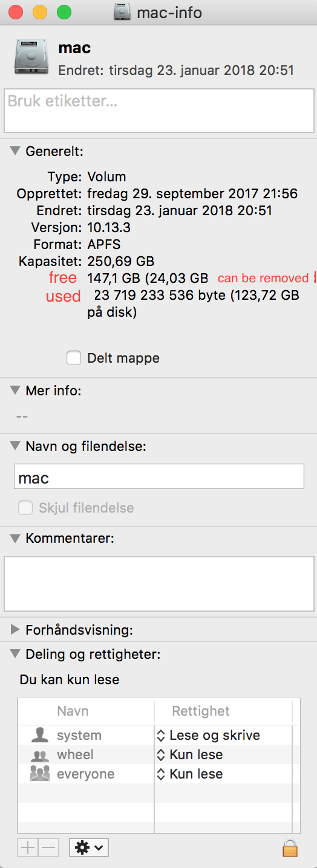Click the wheel group icon
Screen dimensions: 317x868
tap(40, 754)
